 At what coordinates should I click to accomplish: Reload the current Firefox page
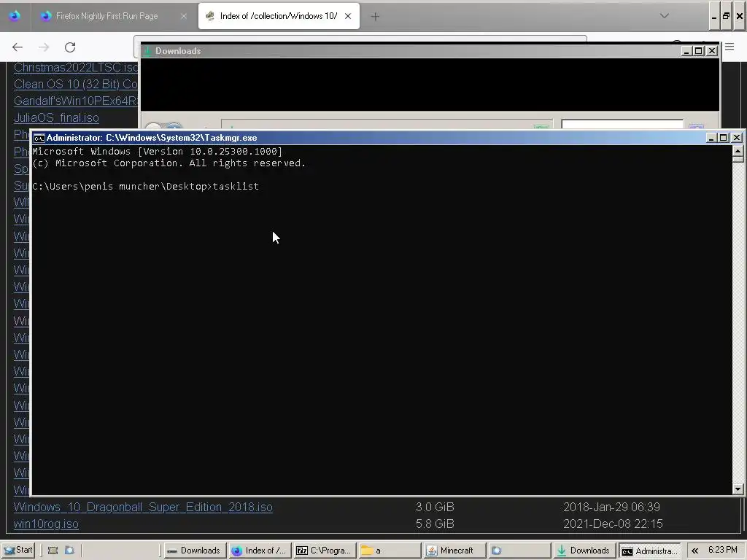(x=70, y=47)
